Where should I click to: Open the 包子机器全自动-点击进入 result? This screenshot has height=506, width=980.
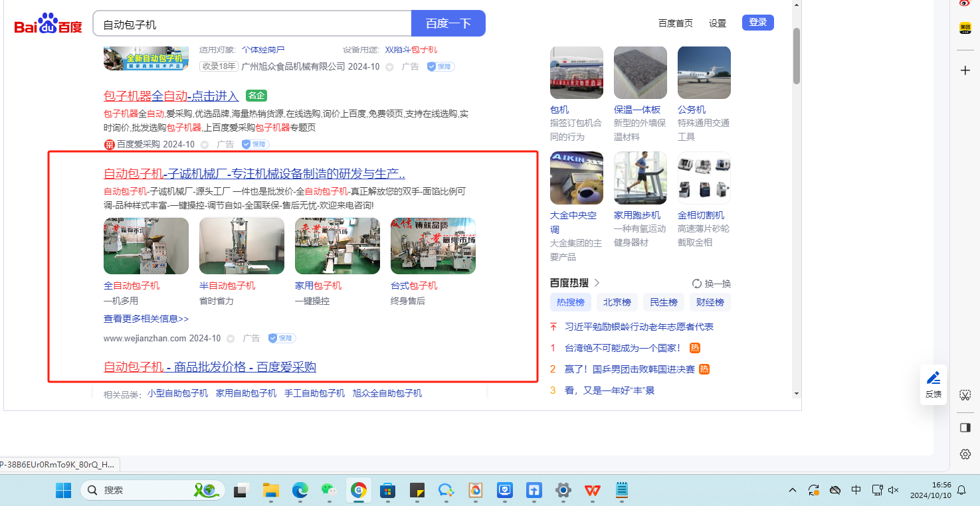coord(171,96)
